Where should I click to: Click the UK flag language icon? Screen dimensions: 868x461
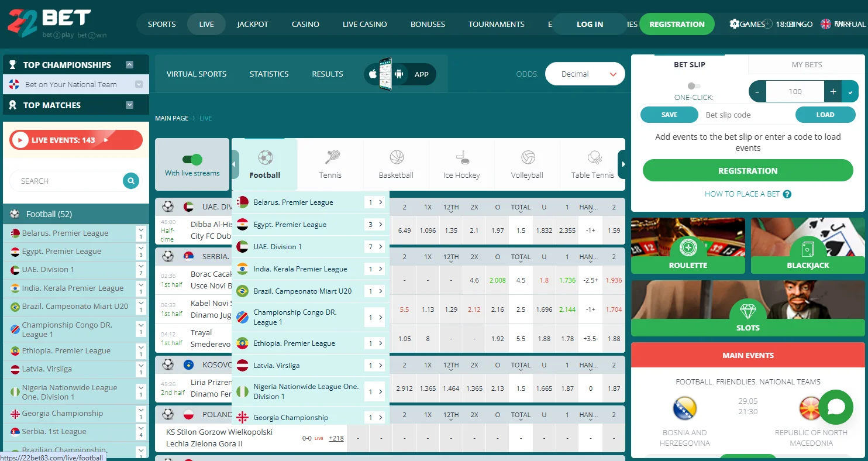tap(826, 24)
